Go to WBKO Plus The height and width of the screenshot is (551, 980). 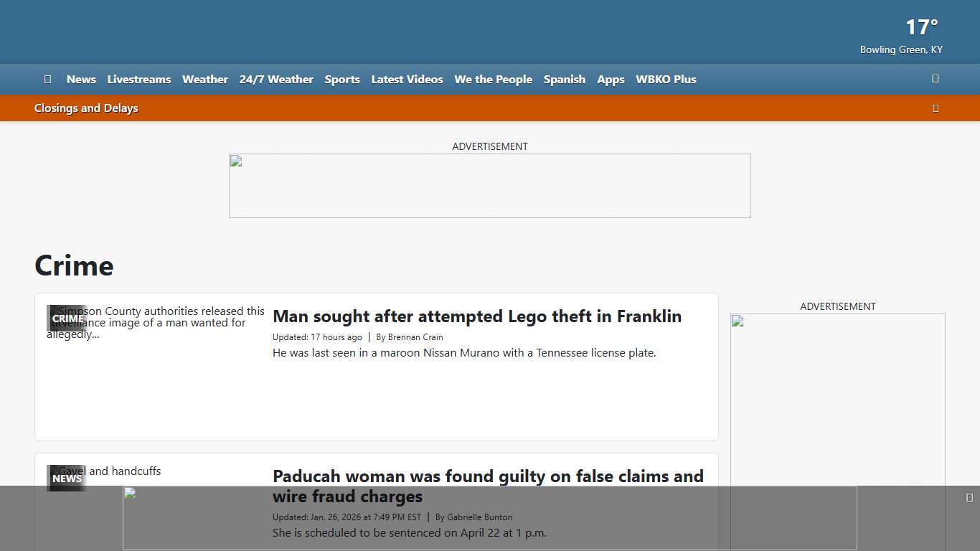(666, 80)
